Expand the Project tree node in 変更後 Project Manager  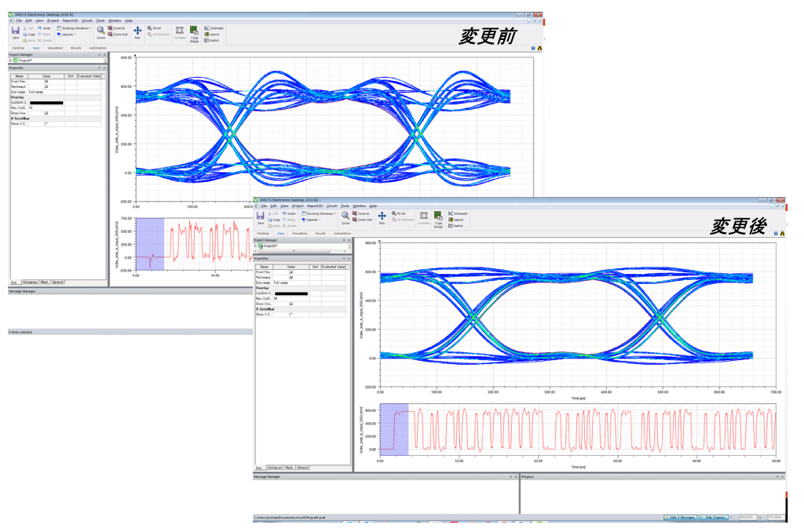(x=255, y=246)
